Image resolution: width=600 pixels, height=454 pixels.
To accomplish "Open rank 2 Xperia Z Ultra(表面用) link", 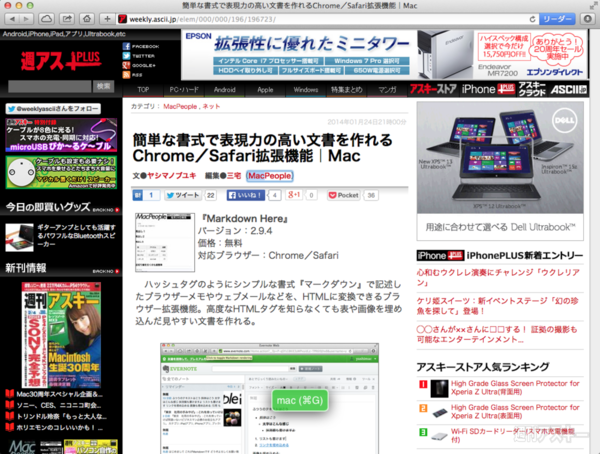I will tap(515, 412).
